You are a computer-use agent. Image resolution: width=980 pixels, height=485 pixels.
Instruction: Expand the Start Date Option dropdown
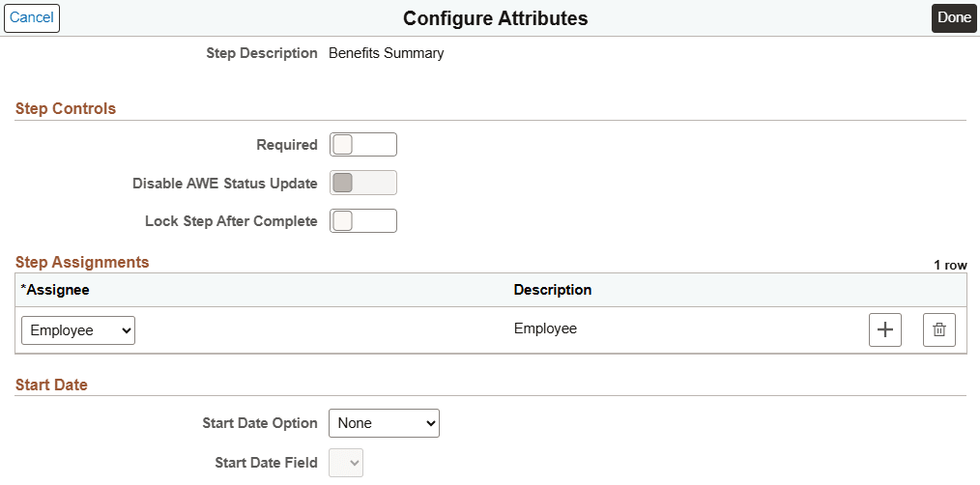[x=384, y=422]
